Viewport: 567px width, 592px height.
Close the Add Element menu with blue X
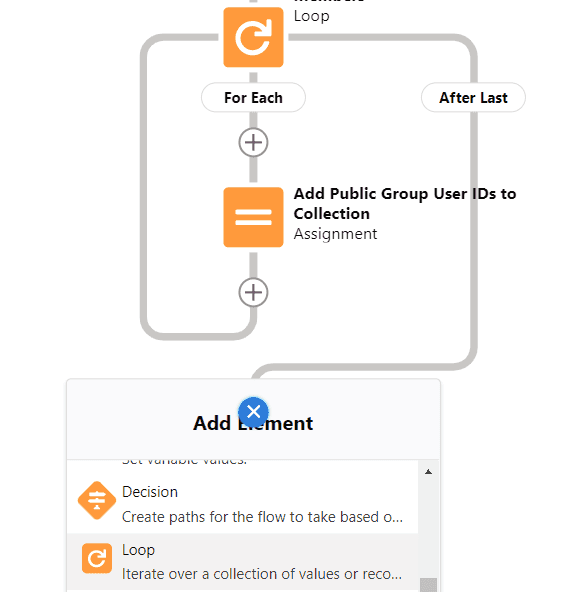[x=253, y=412]
